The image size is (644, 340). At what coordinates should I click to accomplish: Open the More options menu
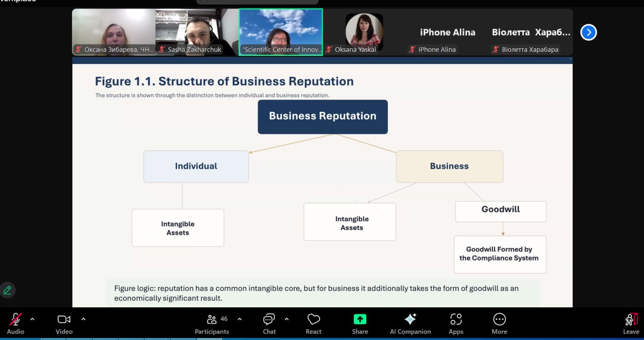point(499,323)
